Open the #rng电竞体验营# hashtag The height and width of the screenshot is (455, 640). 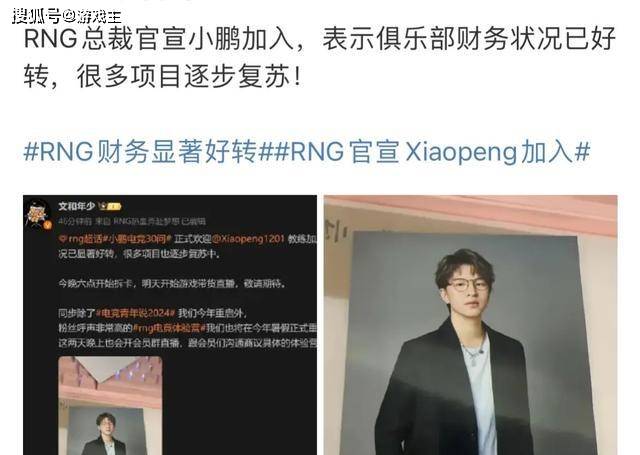[169, 328]
